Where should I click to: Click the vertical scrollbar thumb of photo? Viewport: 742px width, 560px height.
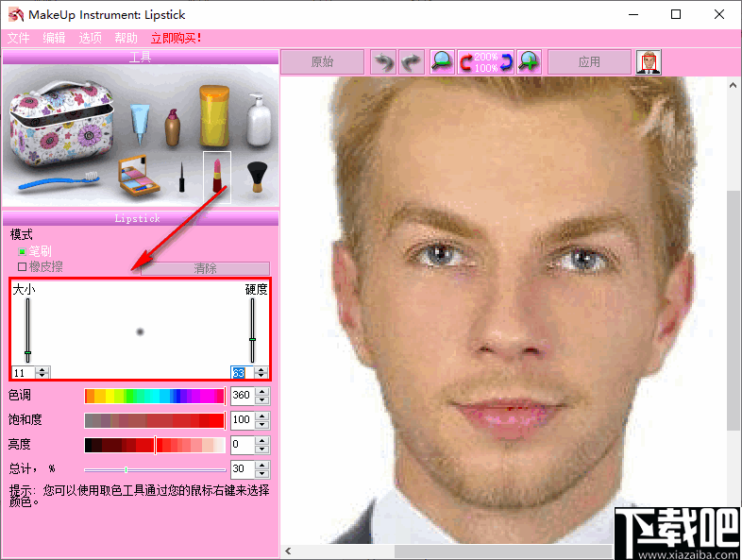(733, 310)
